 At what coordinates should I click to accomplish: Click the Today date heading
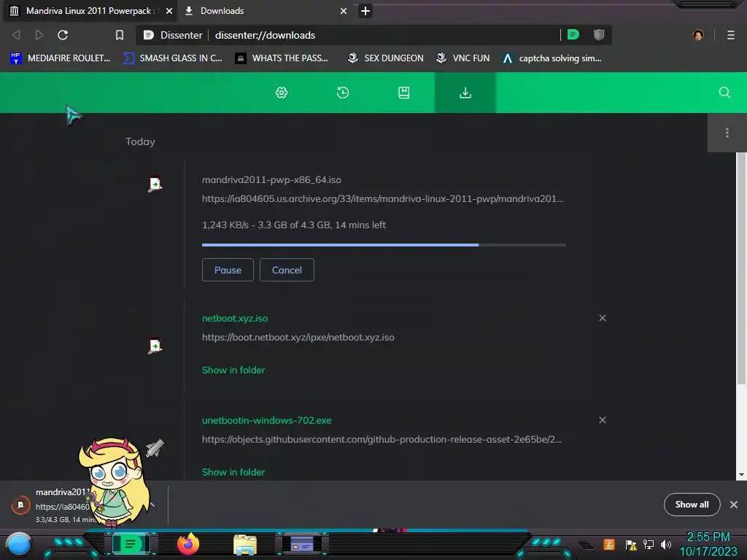point(140,141)
